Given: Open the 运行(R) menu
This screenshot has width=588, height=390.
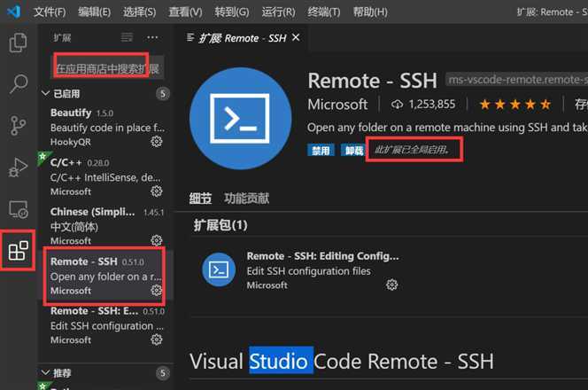Looking at the screenshot, I should pyautogui.click(x=278, y=12).
